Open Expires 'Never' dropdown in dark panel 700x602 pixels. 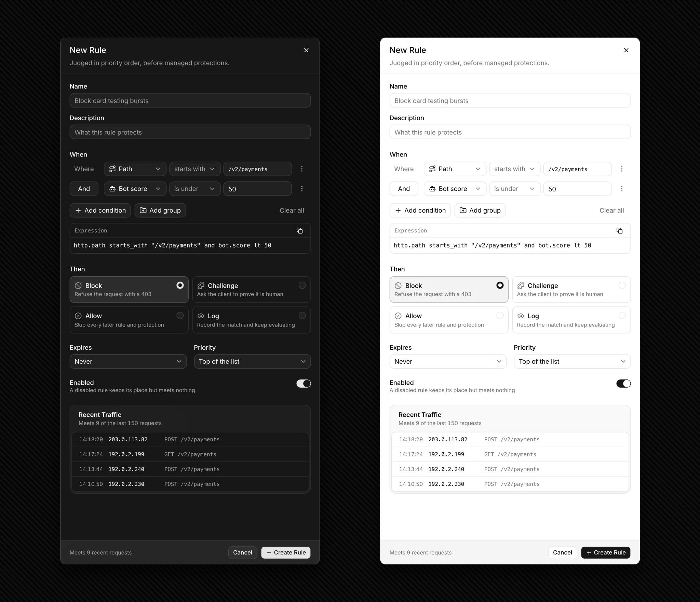(x=128, y=361)
